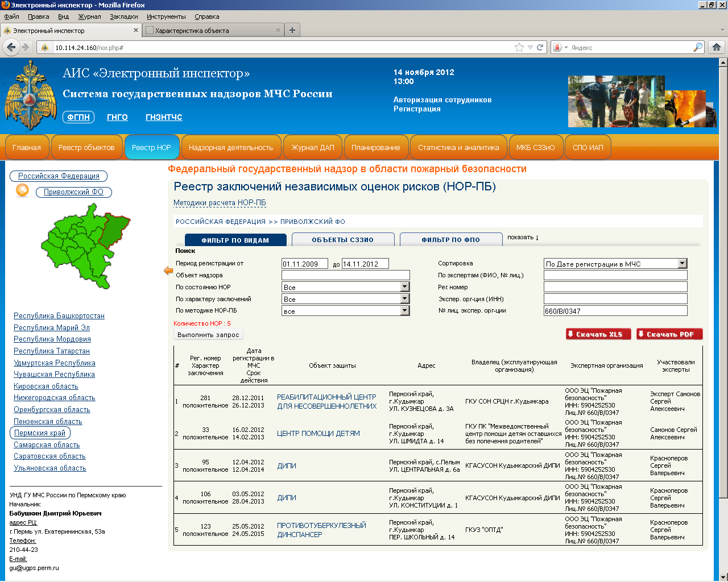Open the Сортировка dropdown
This screenshot has width=728, height=582.
(682, 264)
